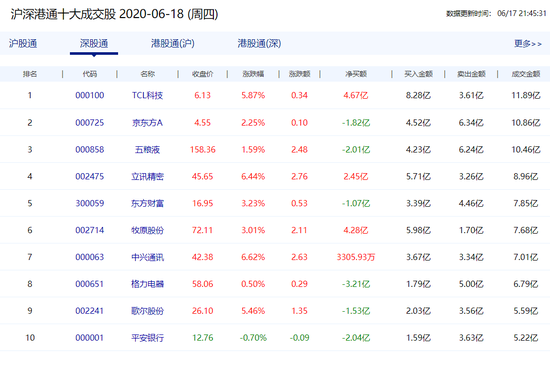Open 格力电器 stock name link
This screenshot has height=366, width=550.
tap(147, 284)
